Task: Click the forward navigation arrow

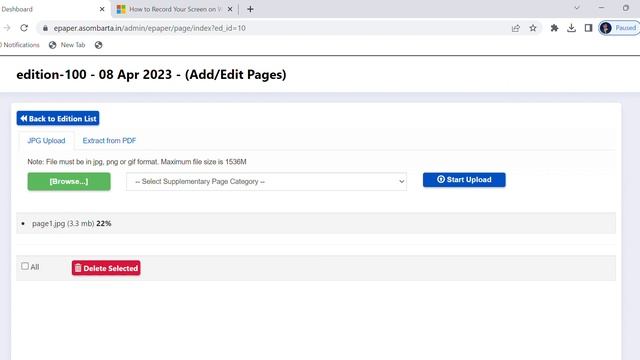Action: (x=7, y=28)
